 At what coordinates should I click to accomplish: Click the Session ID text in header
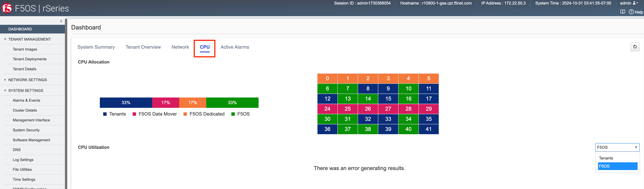coord(362,3)
